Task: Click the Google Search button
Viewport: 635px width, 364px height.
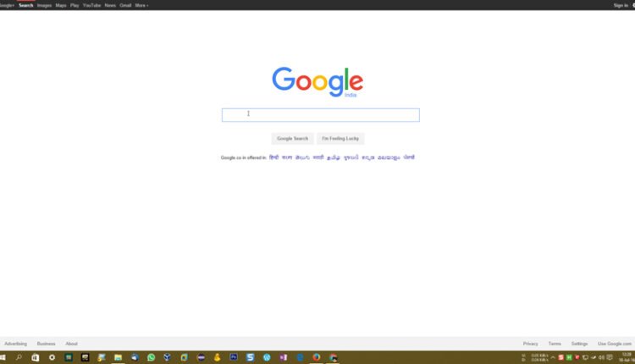Action: (x=292, y=139)
